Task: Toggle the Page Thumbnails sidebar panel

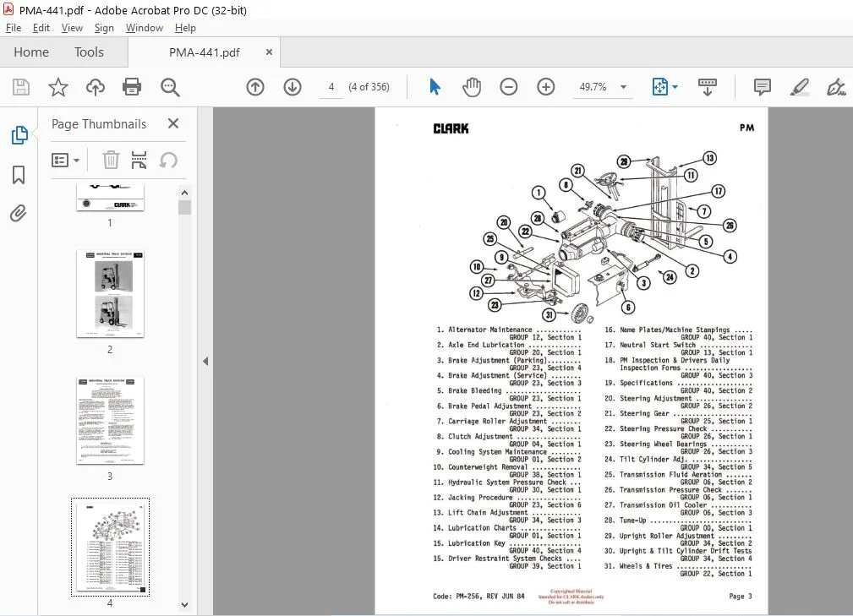Action: pyautogui.click(x=19, y=135)
